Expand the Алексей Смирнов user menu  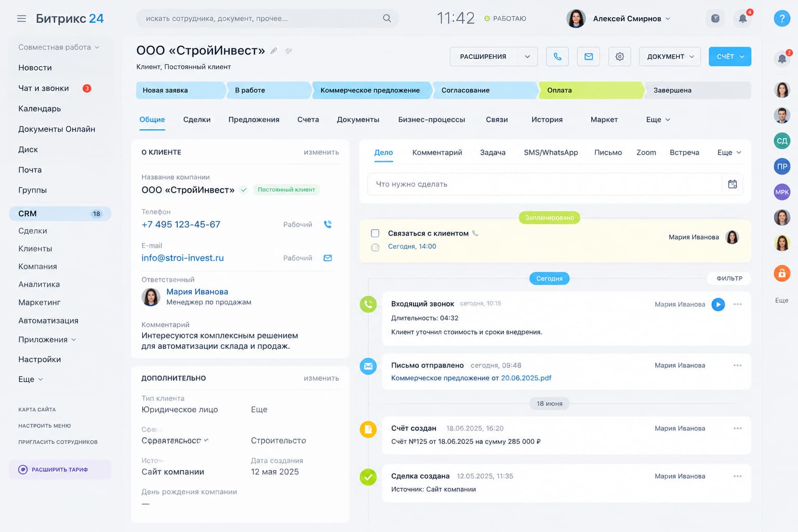tap(631, 19)
